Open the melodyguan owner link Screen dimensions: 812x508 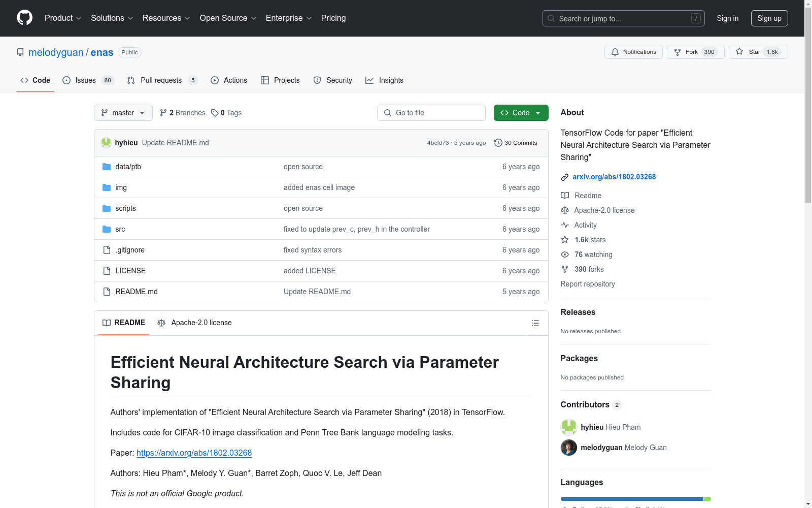(x=56, y=52)
